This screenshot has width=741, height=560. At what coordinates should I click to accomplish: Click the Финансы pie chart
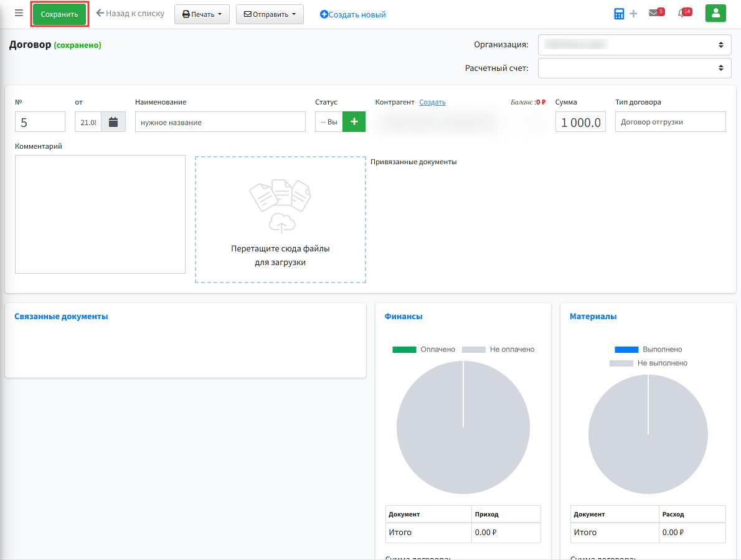coord(463,427)
